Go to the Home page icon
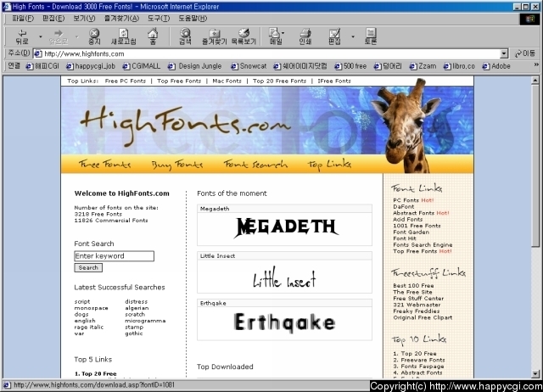 click(x=153, y=36)
